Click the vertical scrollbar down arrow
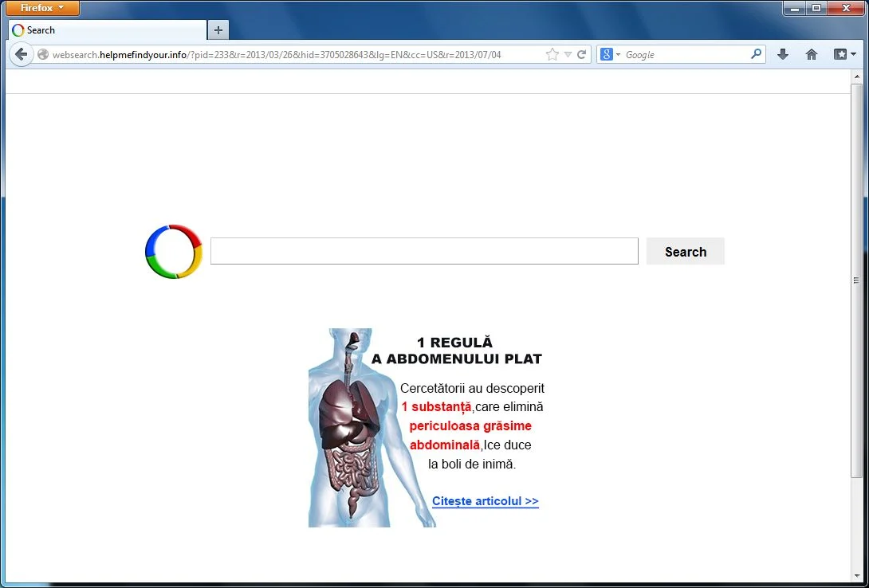The image size is (869, 588). pos(856,575)
